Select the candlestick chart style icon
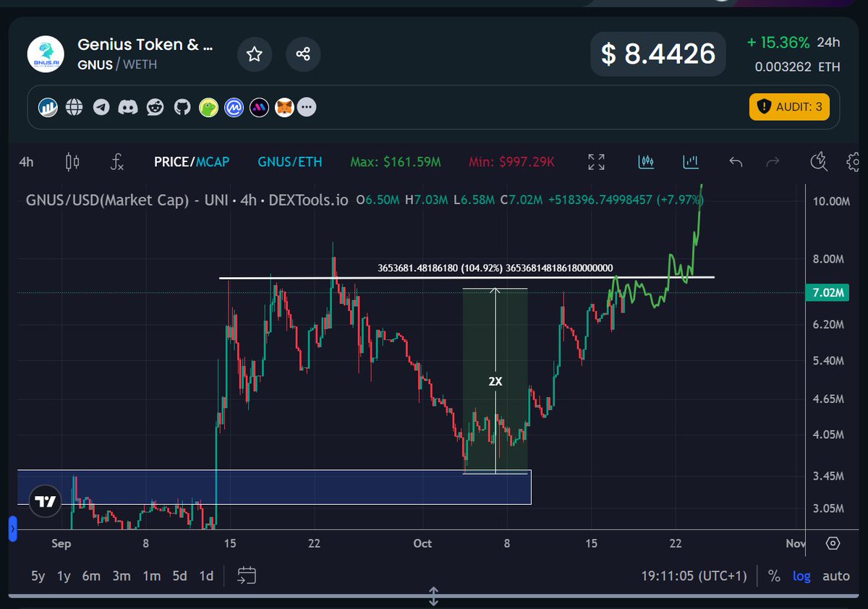The height and width of the screenshot is (609, 868). click(x=72, y=162)
